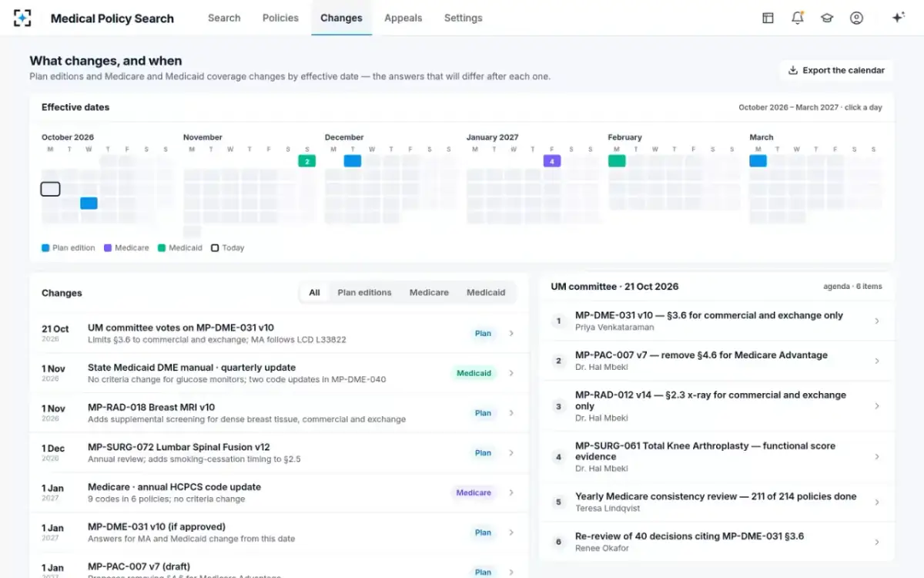The height and width of the screenshot is (578, 924).
Task: Click the Today legend outline box
Action: (x=215, y=248)
